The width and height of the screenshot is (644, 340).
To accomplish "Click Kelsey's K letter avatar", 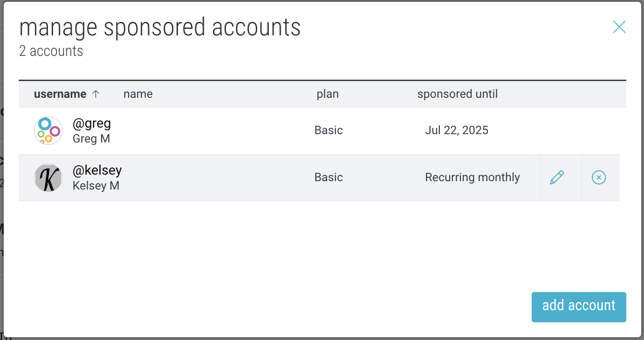I will (48, 177).
